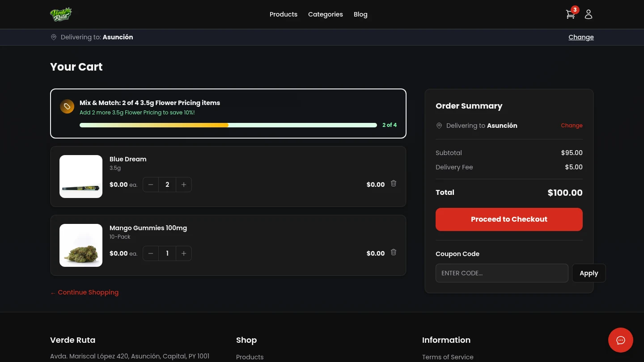Open the user account icon
644x362 pixels.
(589, 14)
